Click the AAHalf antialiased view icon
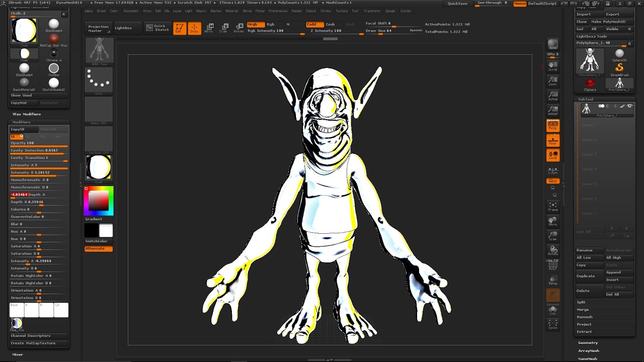Screen dimensions: 644x362 (553, 111)
